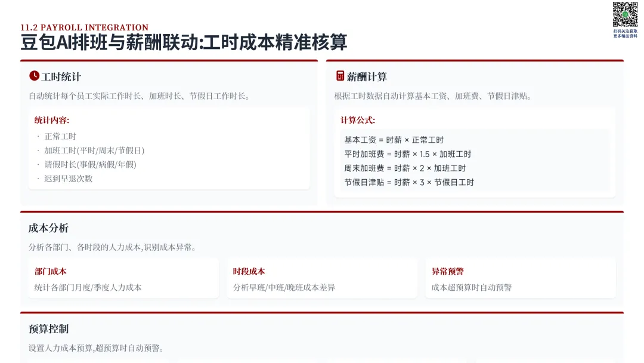
Task: Click the 时段成本 card title
Action: (249, 272)
